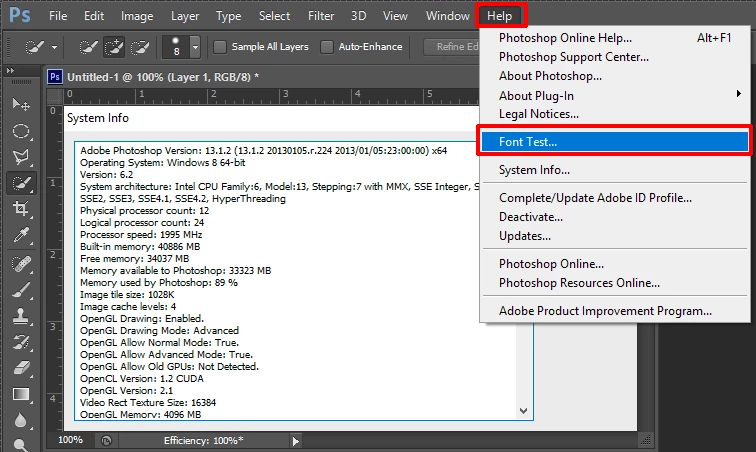Screen dimensions: 756x452
Task: Open the Select menu
Action: pos(274,16)
